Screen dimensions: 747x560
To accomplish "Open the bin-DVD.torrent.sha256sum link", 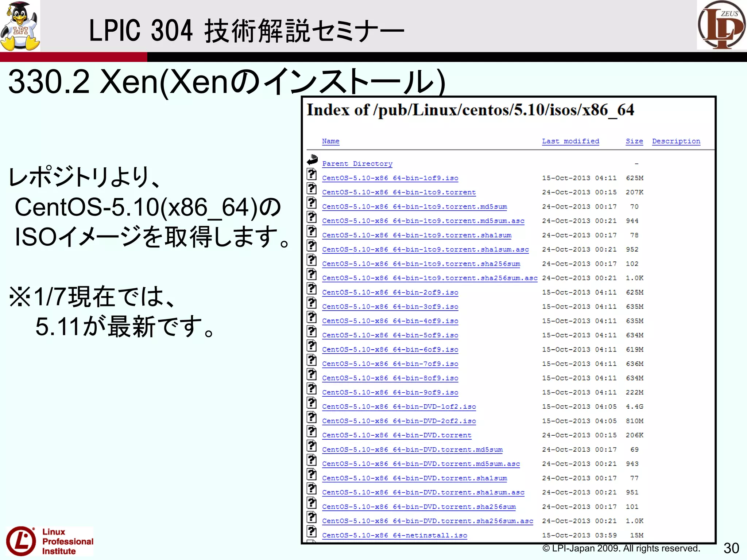I will [x=419, y=507].
